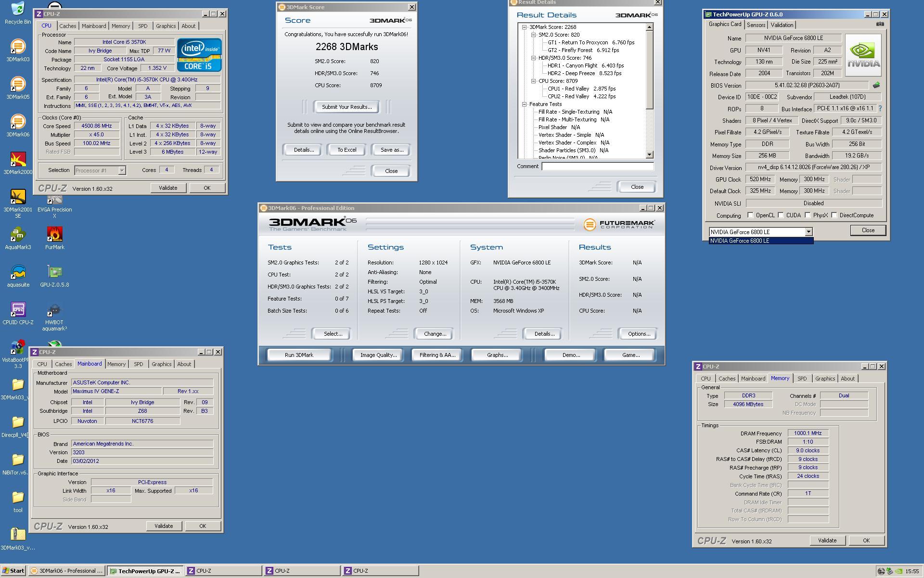This screenshot has width=924, height=578.
Task: Click the To Excel button in 3DMark Score
Action: [x=346, y=150]
